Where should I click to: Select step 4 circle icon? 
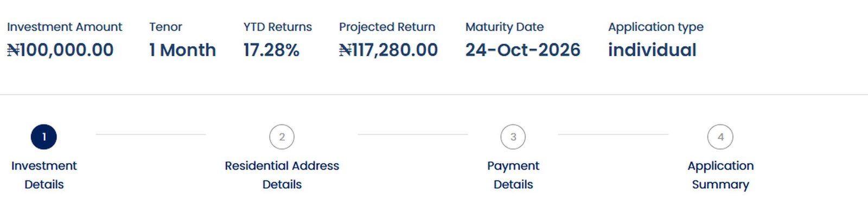point(720,137)
